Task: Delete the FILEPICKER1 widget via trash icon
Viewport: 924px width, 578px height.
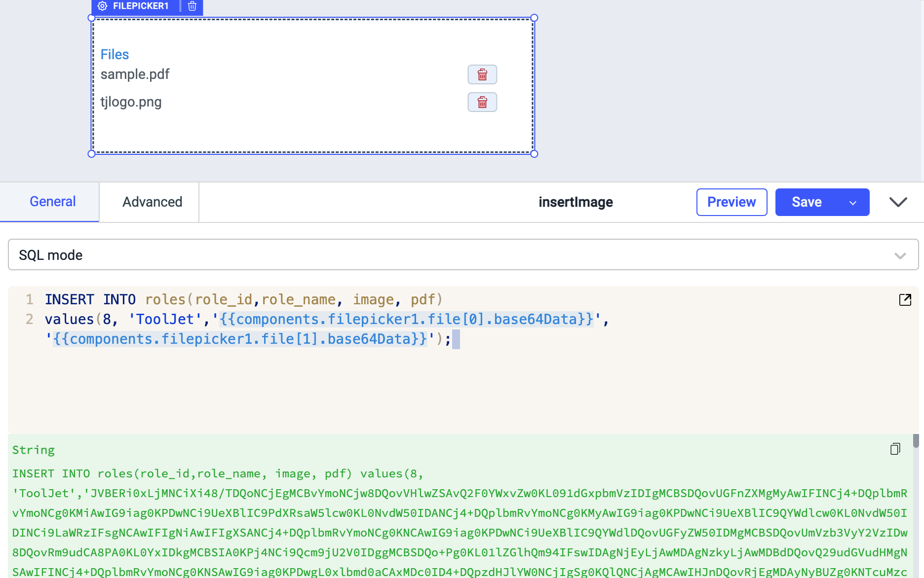Action: pyautogui.click(x=192, y=6)
